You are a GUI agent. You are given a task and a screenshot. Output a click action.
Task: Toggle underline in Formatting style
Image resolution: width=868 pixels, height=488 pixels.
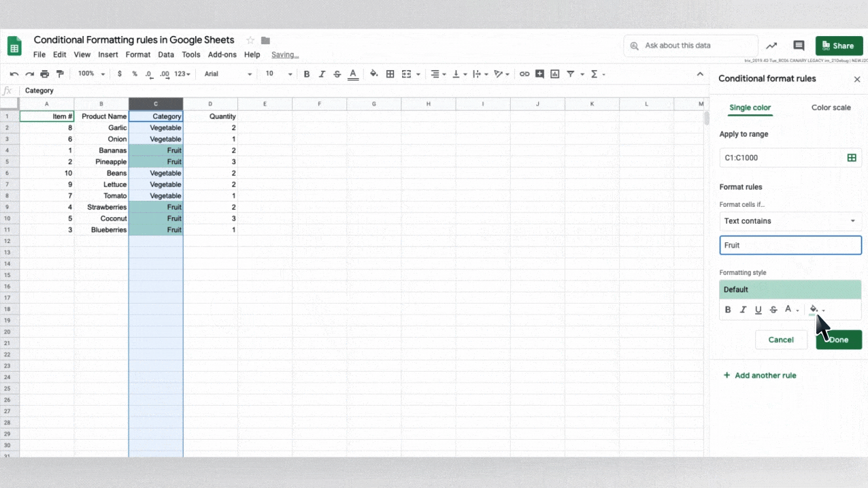click(758, 310)
